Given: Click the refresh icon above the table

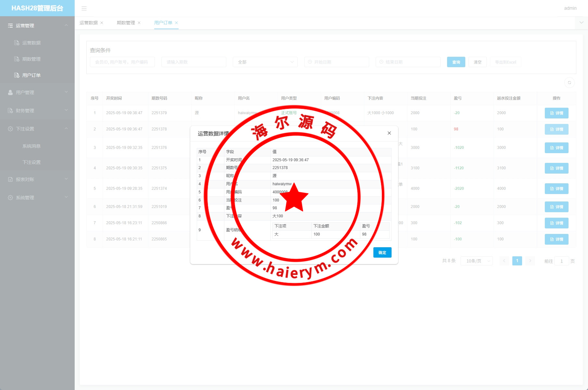Looking at the screenshot, I should pyautogui.click(x=569, y=83).
